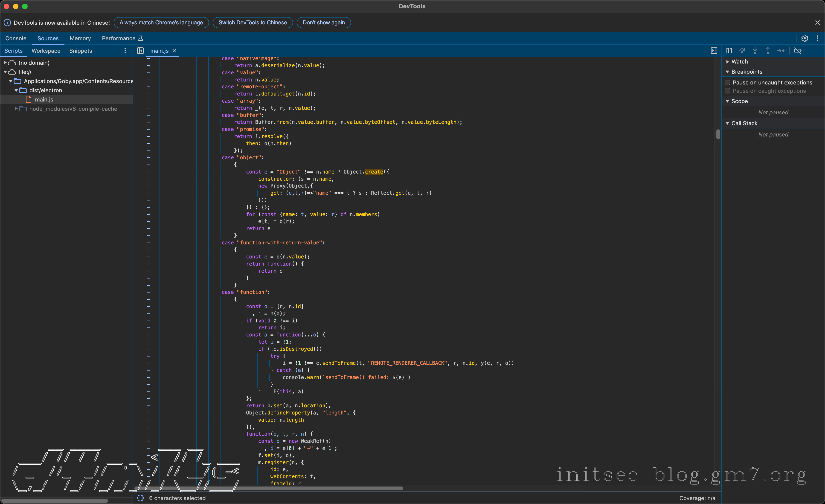Open DevTools settings gear
The width and height of the screenshot is (825, 504).
pos(805,38)
